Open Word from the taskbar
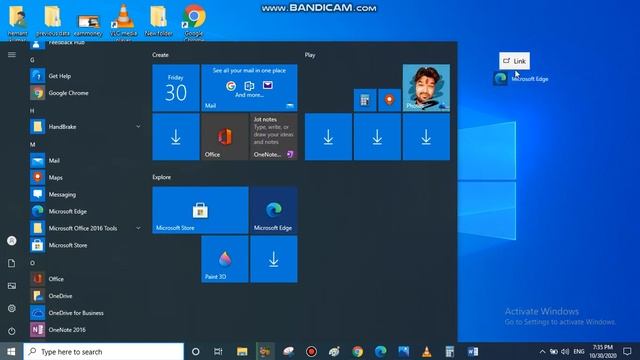Image resolution: width=640 pixels, height=360 pixels. 473,351
